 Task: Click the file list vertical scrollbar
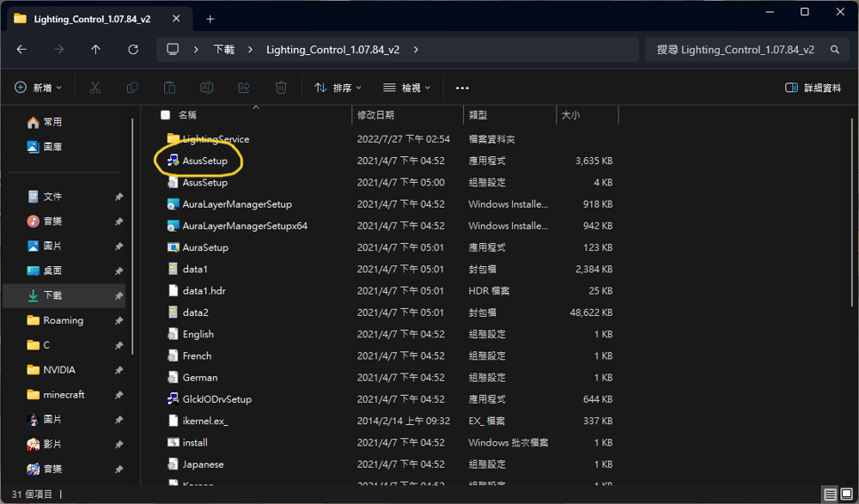[852, 213]
